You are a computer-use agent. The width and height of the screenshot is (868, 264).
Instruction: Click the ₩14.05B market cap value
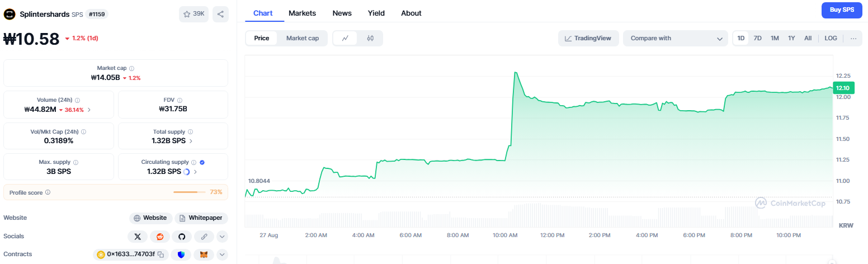106,77
